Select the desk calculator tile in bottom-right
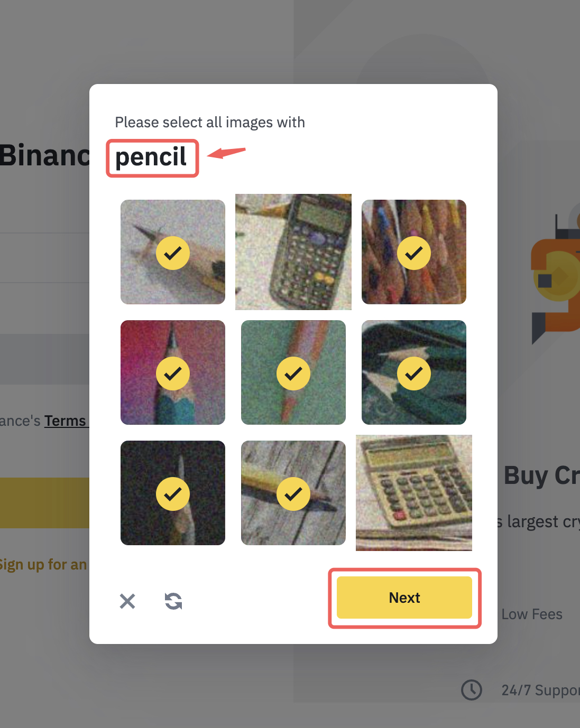This screenshot has height=728, width=580. pyautogui.click(x=414, y=493)
